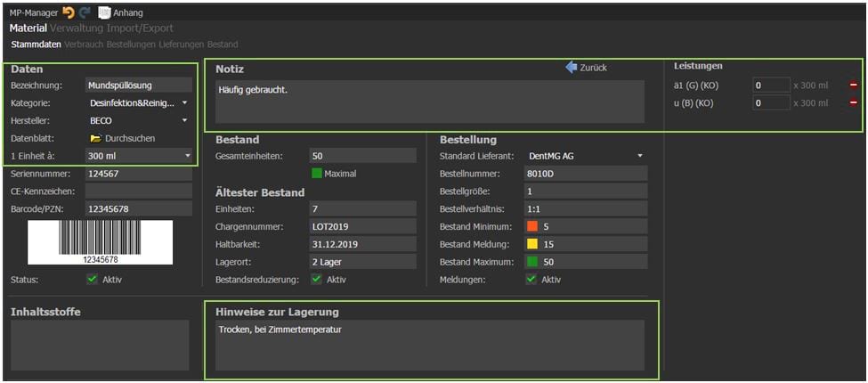Select the Bestand tab
This screenshot has height=383, width=868.
[223, 45]
